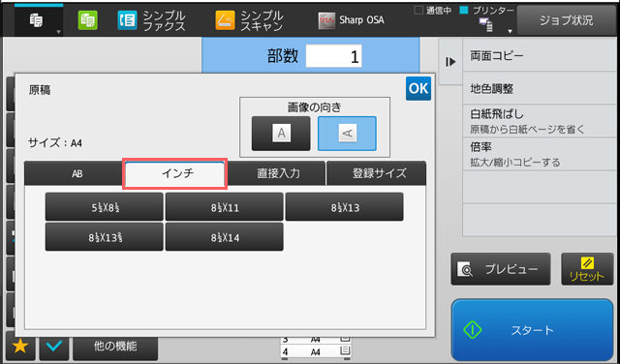This screenshot has height=364, width=620.
Task: Confirm original settings with OK
Action: click(x=418, y=88)
